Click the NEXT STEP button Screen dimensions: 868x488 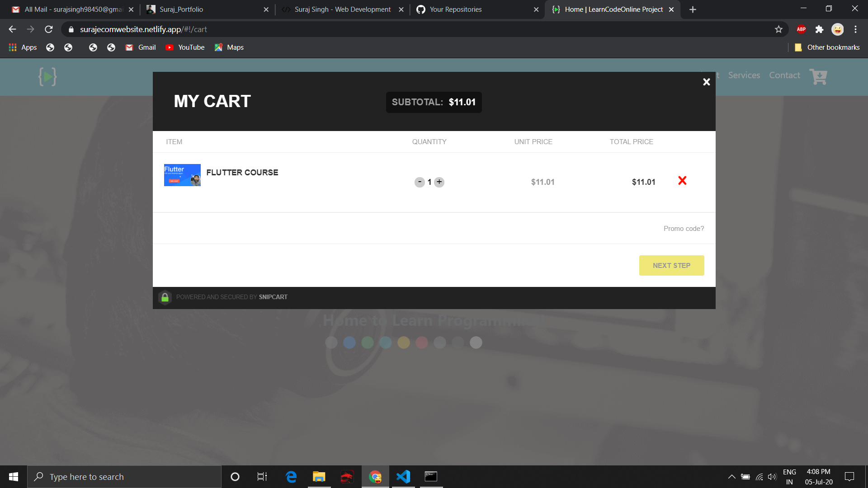[671, 266]
